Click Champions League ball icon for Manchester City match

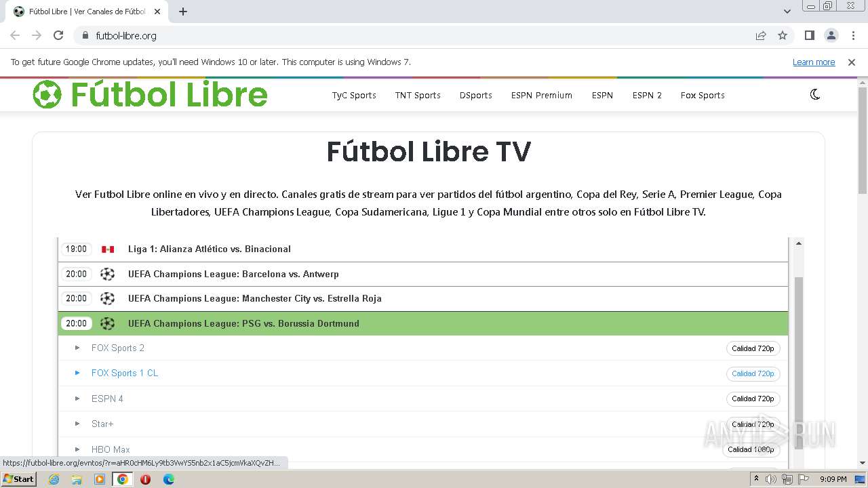[107, 298]
